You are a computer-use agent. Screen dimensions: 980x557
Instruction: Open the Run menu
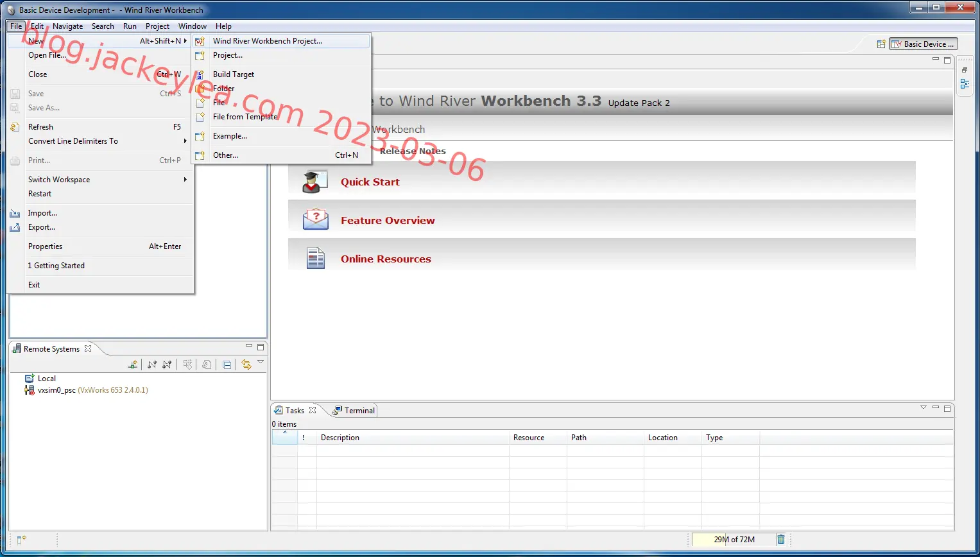tap(130, 26)
